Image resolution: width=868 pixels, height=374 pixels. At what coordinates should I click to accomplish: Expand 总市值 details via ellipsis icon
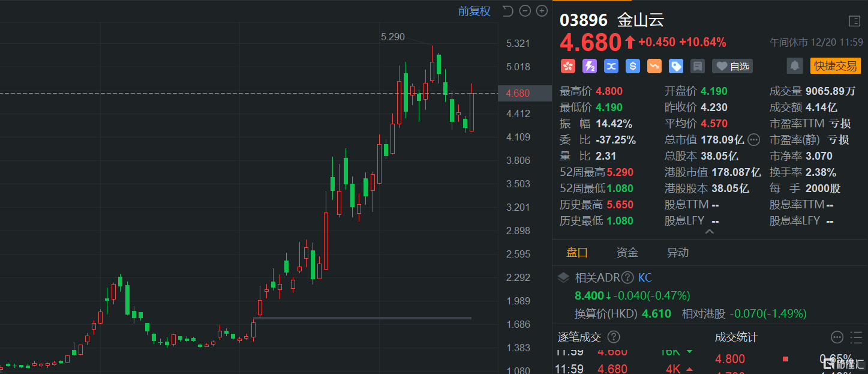click(x=754, y=139)
